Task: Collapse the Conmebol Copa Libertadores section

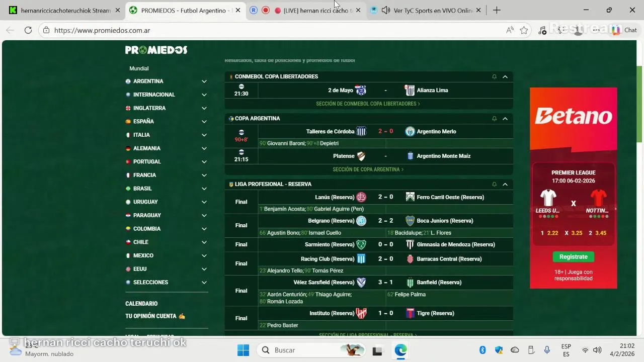Action: pyautogui.click(x=505, y=76)
